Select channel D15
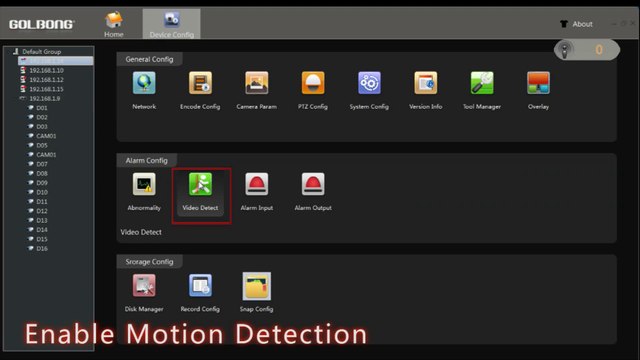The height and width of the screenshot is (360, 640). pyautogui.click(x=42, y=239)
